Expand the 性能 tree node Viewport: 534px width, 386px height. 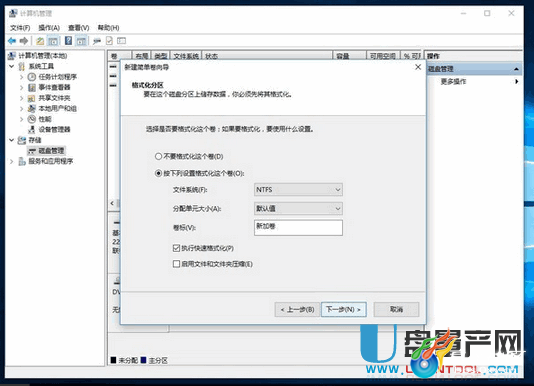(21, 119)
